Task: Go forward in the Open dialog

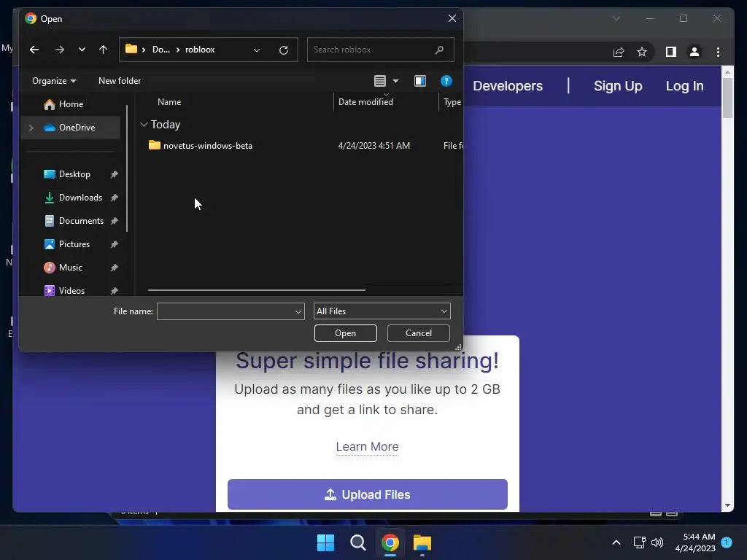Action: [x=60, y=50]
